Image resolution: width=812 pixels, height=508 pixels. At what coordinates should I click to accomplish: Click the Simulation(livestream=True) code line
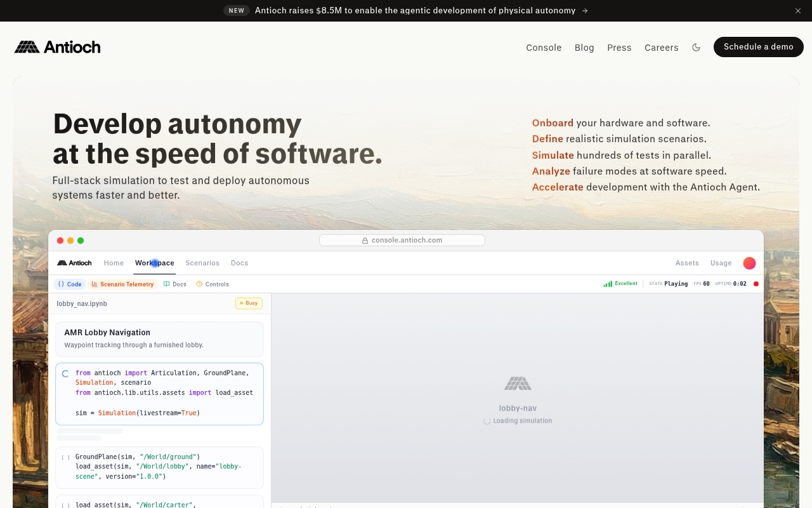click(x=138, y=413)
